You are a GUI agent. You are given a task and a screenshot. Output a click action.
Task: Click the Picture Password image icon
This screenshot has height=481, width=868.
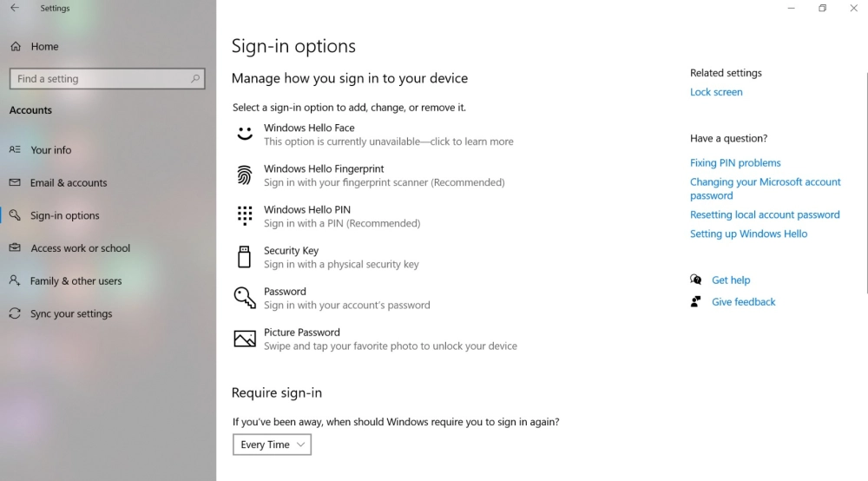(x=245, y=339)
